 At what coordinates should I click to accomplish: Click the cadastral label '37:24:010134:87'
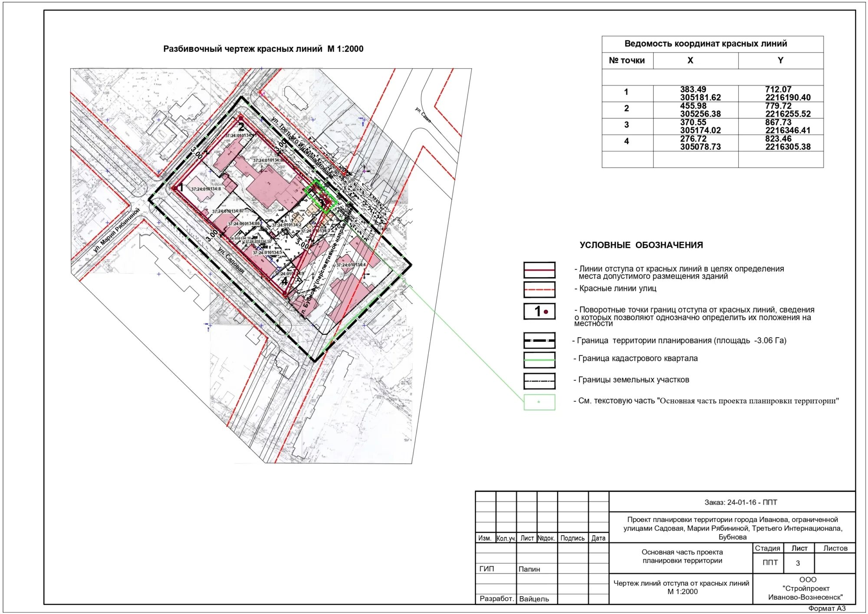[227, 211]
